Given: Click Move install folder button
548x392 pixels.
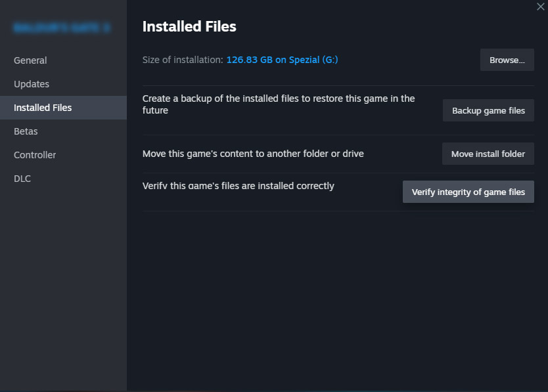Looking at the screenshot, I should pos(488,154).
